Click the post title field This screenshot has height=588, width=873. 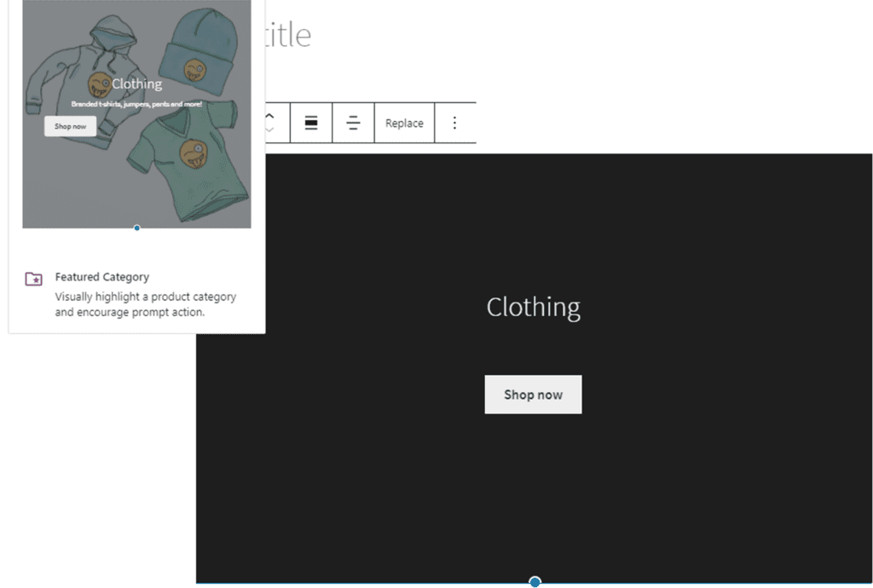[290, 34]
